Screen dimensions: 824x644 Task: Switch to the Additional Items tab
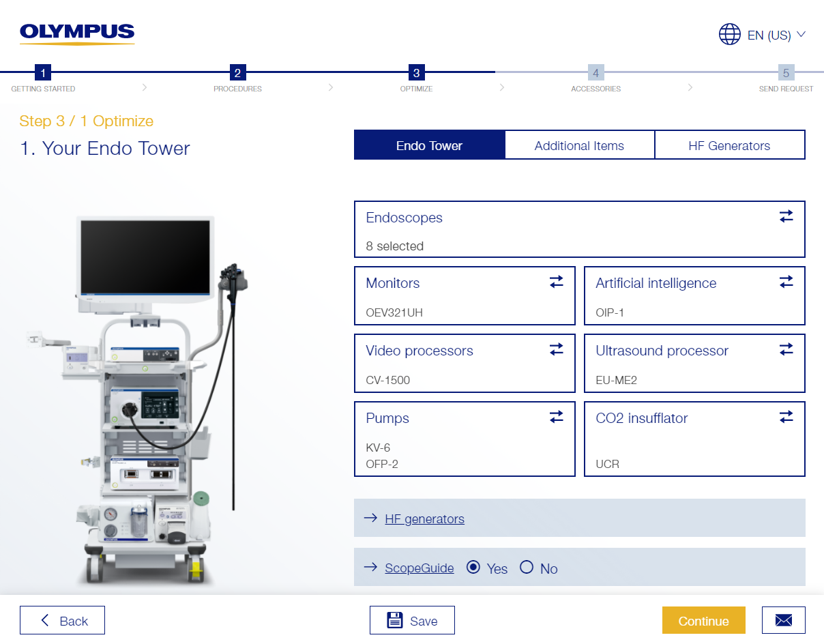click(579, 145)
